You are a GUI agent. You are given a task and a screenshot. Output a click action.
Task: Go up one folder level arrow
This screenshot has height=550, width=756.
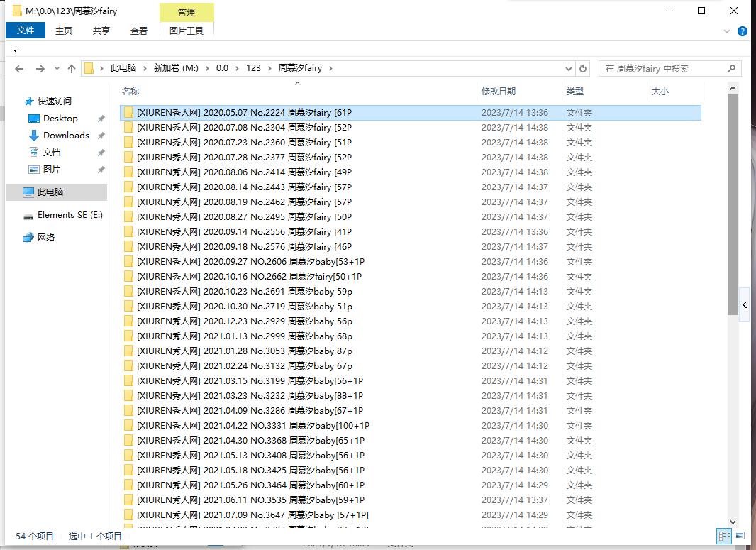[72, 69]
